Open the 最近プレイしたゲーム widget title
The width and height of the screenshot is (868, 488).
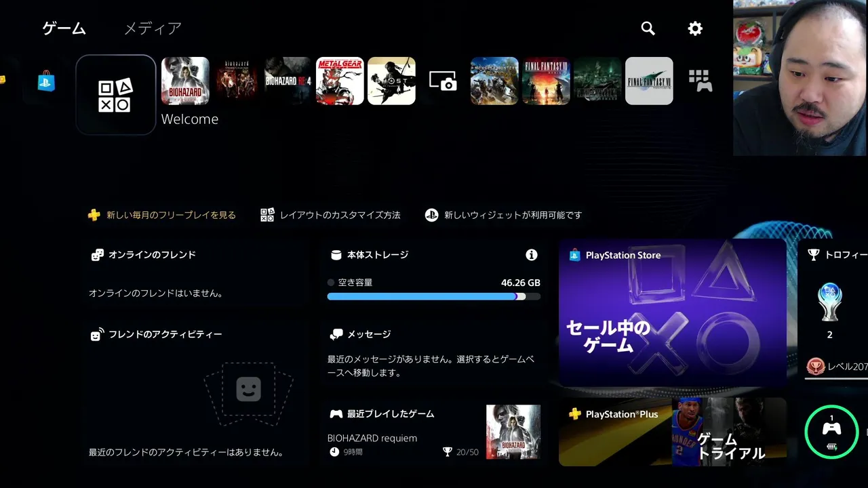click(391, 413)
